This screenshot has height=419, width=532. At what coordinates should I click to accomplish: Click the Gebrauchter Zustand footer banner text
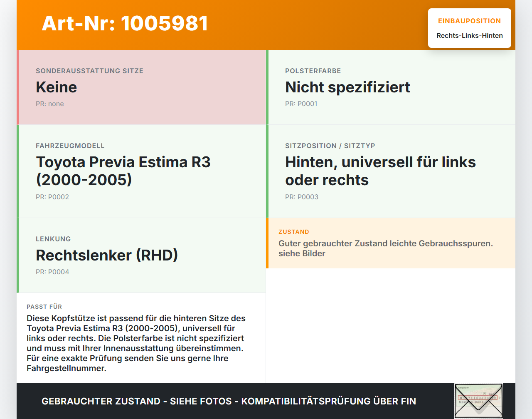click(229, 401)
